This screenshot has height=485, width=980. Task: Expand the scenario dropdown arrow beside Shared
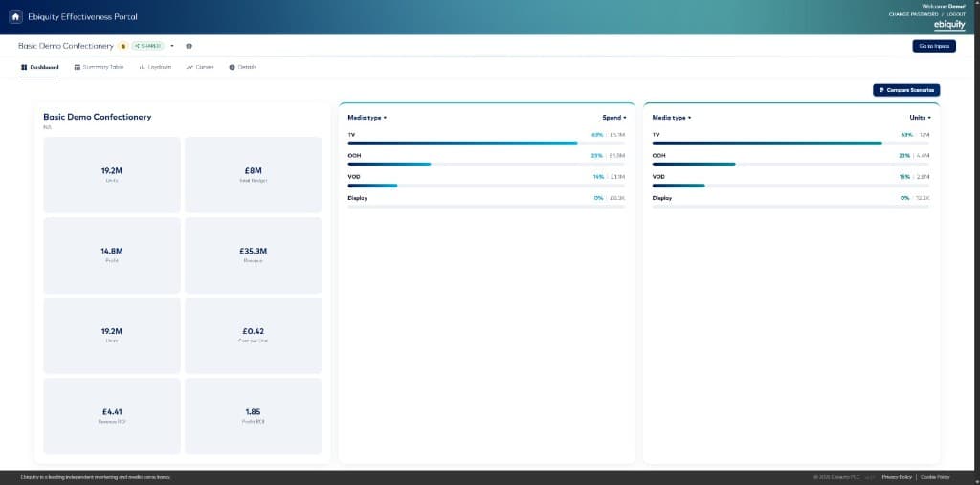tap(172, 46)
